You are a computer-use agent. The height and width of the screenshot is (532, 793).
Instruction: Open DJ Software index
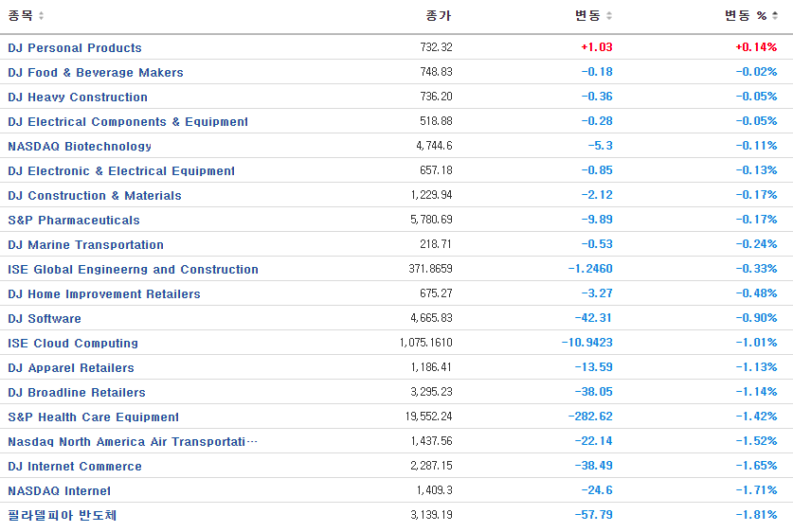(45, 319)
